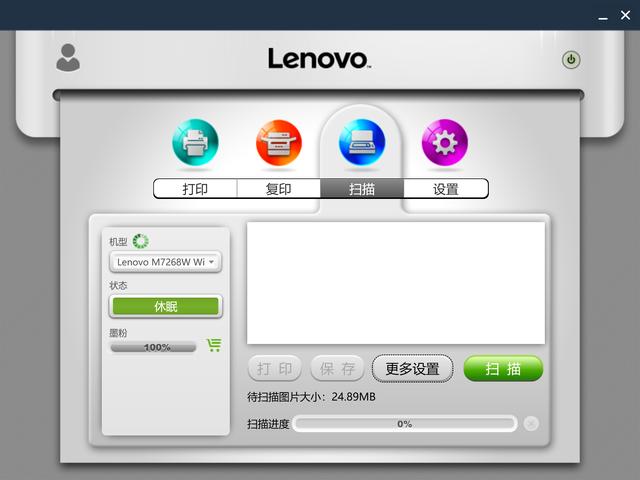Click the disabled 打印 button below preview

click(x=275, y=369)
